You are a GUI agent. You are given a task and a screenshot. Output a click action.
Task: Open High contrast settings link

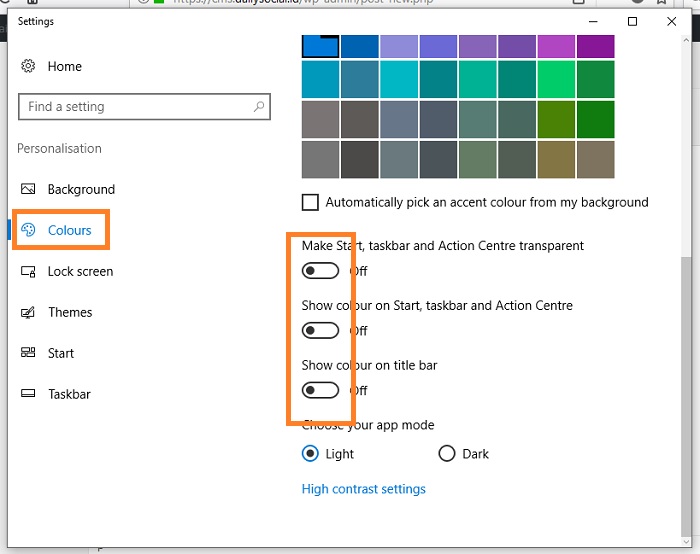tap(363, 489)
